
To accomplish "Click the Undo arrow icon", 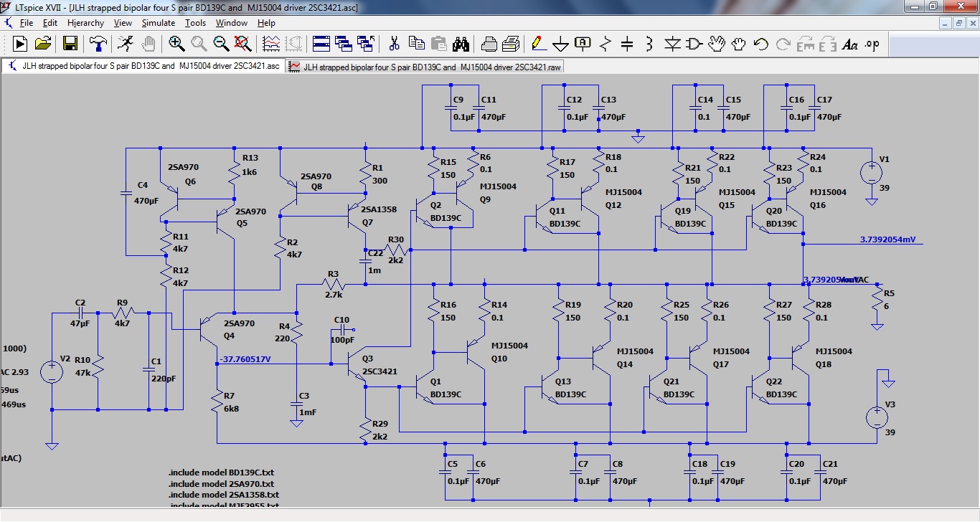I will click(760, 44).
